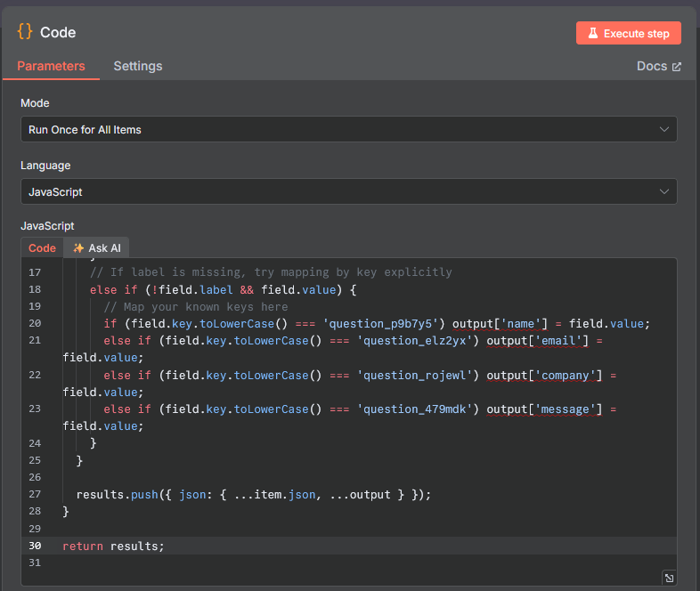Open the Ask AI tab
700x591 pixels.
pyautogui.click(x=96, y=248)
